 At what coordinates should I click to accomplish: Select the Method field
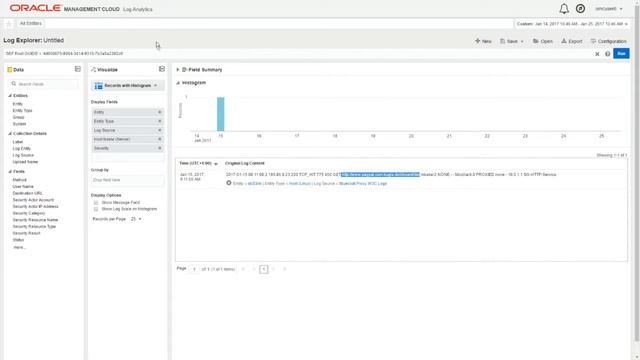tap(19, 180)
